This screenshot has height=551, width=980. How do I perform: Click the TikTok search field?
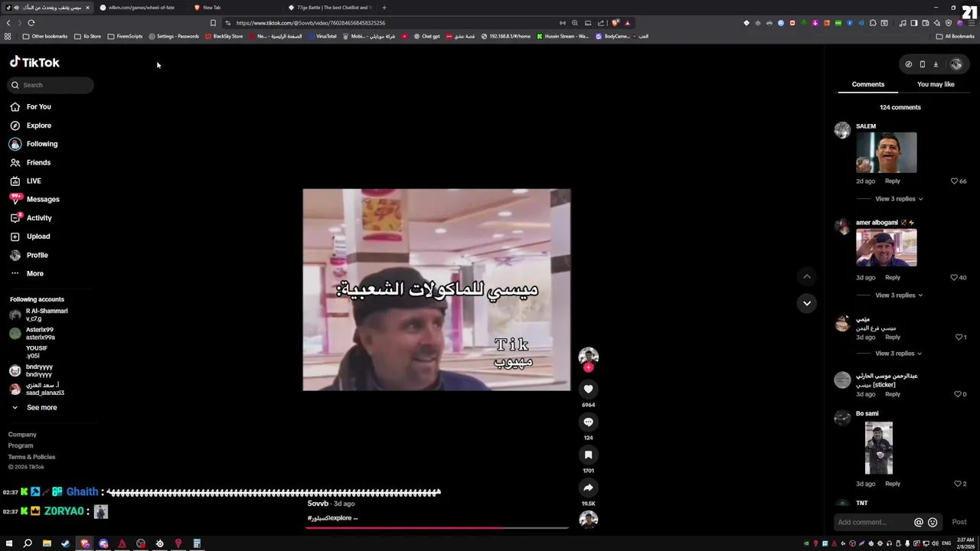point(51,85)
